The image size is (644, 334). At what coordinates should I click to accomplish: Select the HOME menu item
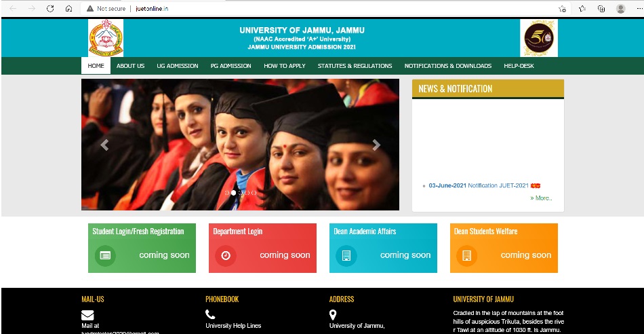tap(96, 66)
